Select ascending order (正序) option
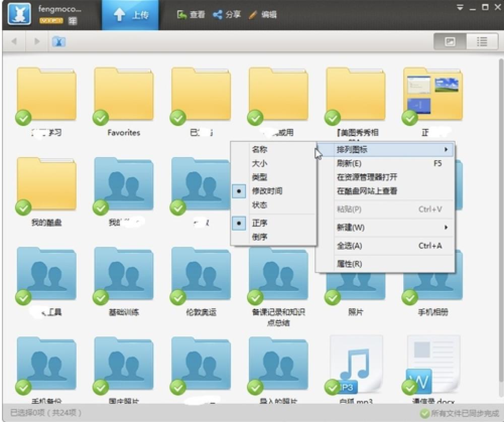Viewport: 504px width, 422px height. pos(260,223)
